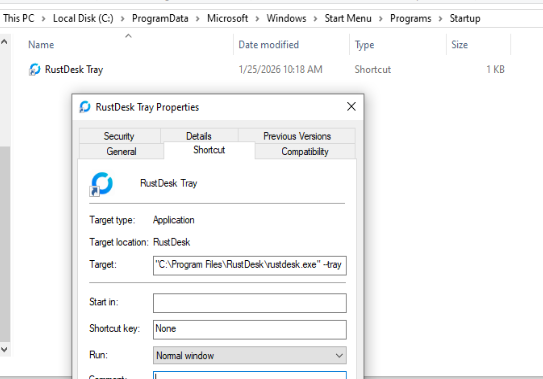Image resolution: width=543 pixels, height=379 pixels.
Task: Expand chevron after This PC breadcrumb
Action: tap(44, 18)
